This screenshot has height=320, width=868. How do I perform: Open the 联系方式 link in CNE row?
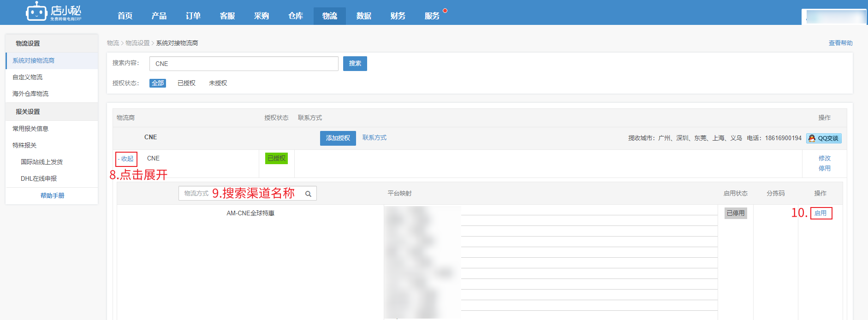tap(375, 138)
